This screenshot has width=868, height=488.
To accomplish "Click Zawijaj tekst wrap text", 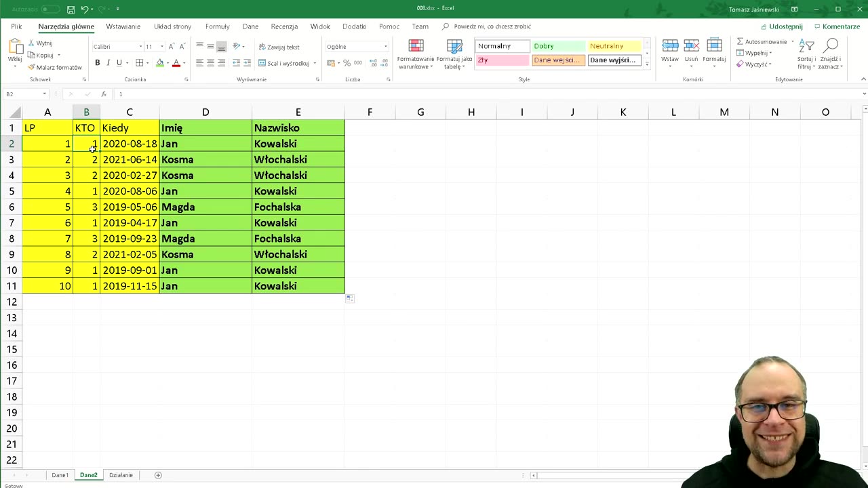I will tap(279, 47).
